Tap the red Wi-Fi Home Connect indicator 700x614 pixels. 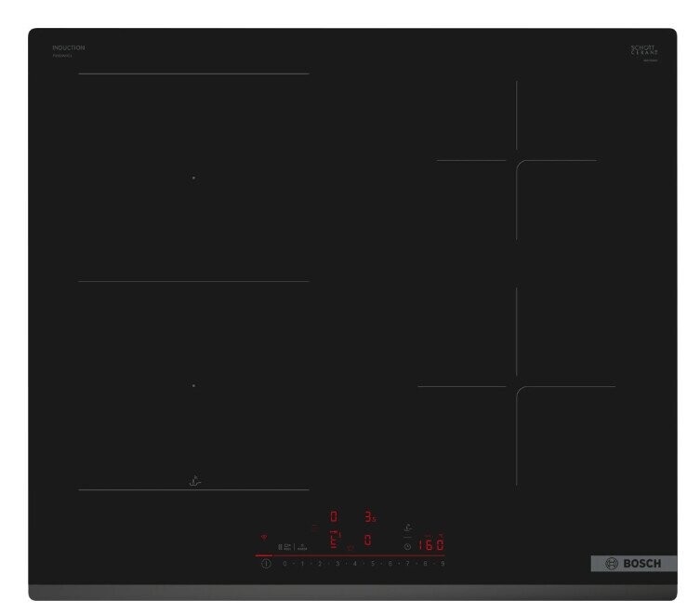[264, 537]
